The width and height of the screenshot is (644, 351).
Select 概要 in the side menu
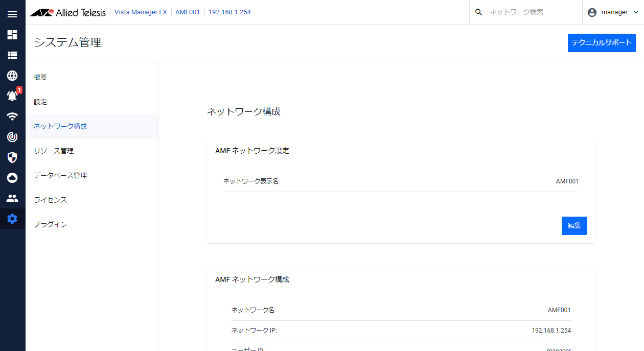click(40, 78)
